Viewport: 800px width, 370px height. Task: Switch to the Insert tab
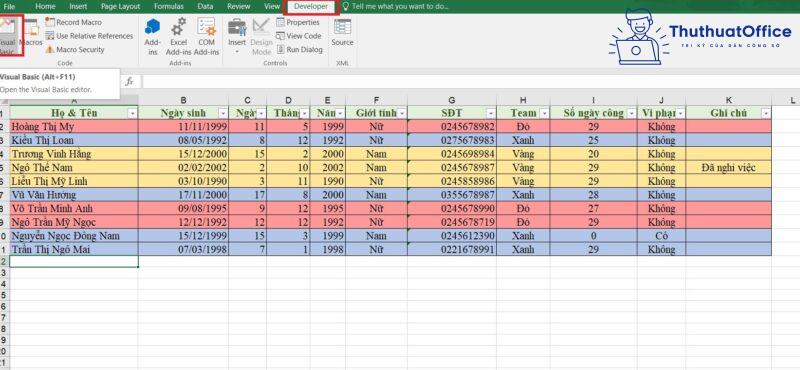[x=78, y=6]
